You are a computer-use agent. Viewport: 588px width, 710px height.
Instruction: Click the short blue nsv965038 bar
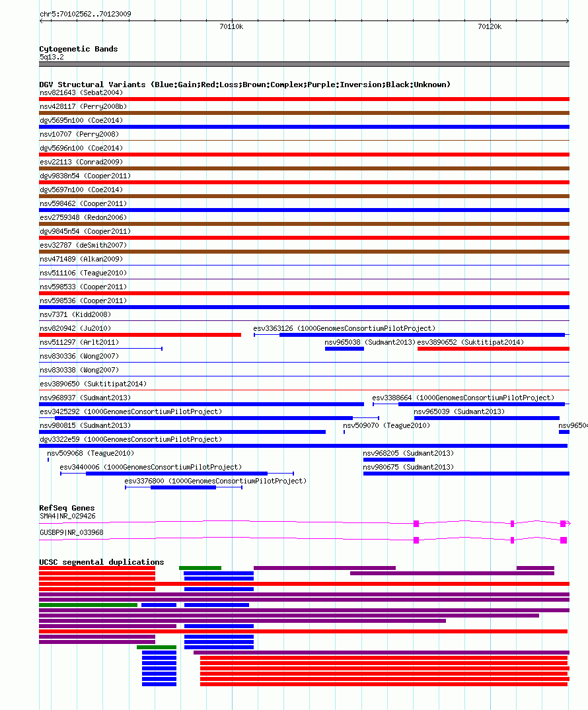pyautogui.click(x=344, y=349)
